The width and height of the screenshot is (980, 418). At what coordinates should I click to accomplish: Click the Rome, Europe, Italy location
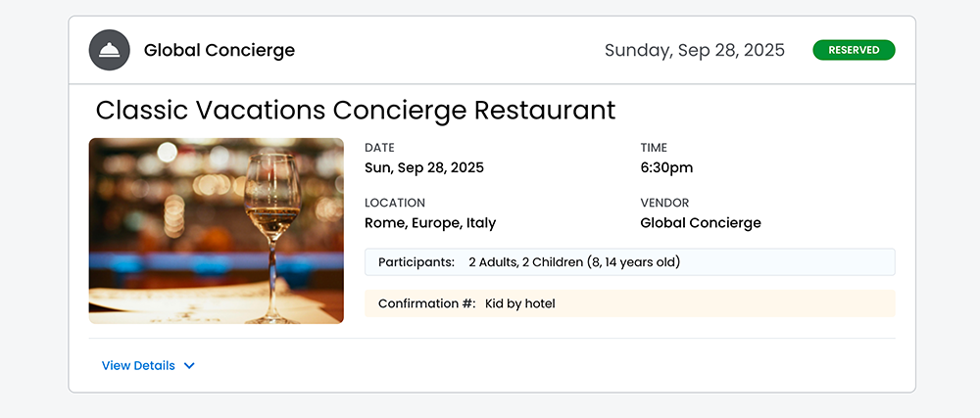tap(430, 222)
